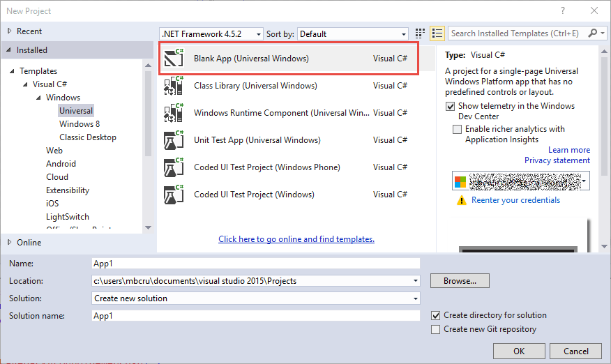The width and height of the screenshot is (611, 364).
Task: Click here to go online and find templates
Action: click(x=296, y=239)
